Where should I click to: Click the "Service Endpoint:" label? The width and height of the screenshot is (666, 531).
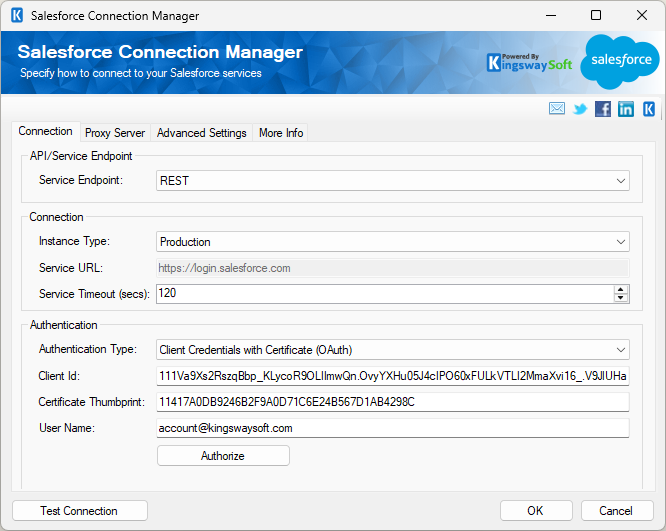click(81, 180)
